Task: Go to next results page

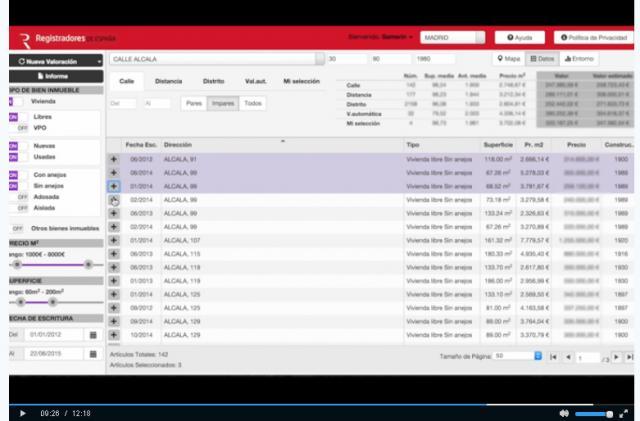Action: 616,357
